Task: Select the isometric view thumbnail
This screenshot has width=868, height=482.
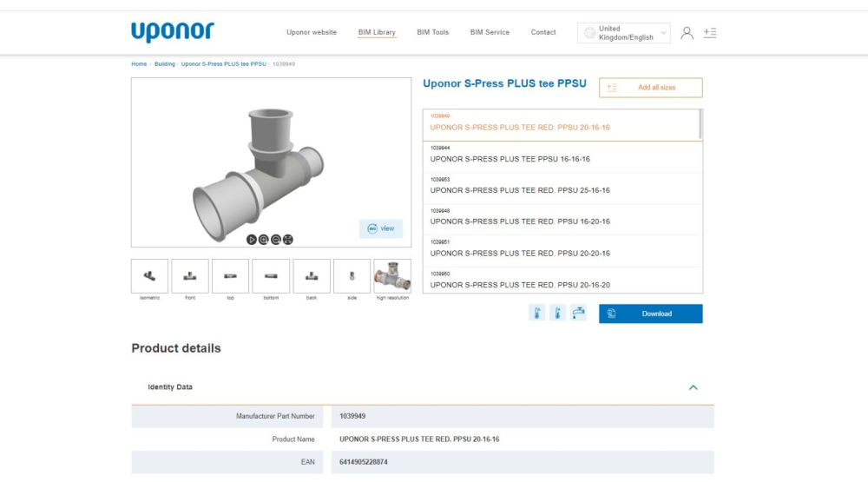Action: 149,276
